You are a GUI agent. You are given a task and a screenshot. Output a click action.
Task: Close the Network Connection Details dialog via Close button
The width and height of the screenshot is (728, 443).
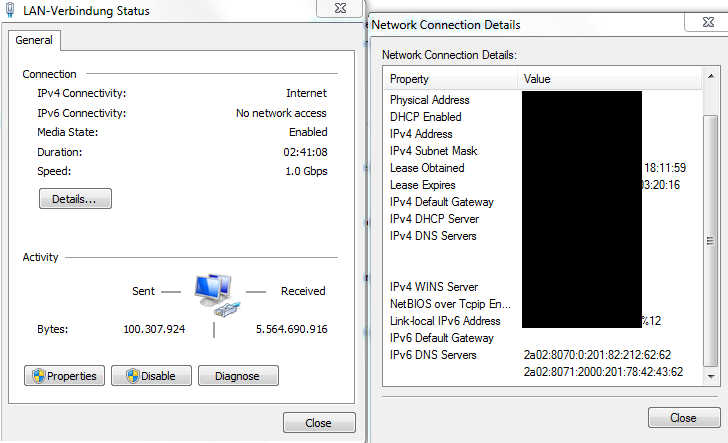[684, 417]
